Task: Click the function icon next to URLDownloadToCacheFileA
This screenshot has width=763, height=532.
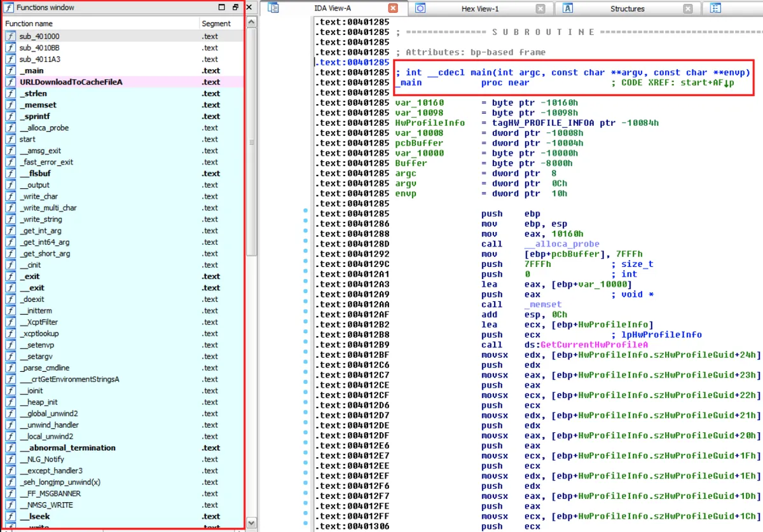Action: pyautogui.click(x=10, y=82)
